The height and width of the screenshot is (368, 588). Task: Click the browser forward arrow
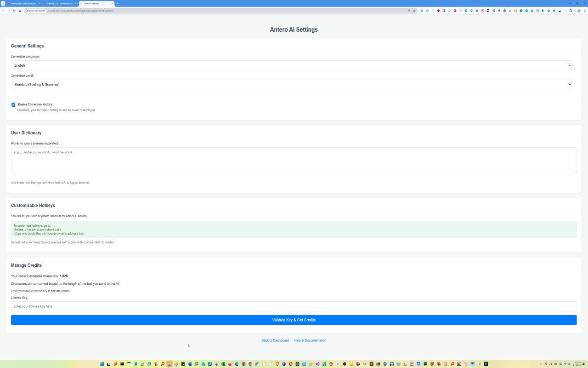click(9, 11)
